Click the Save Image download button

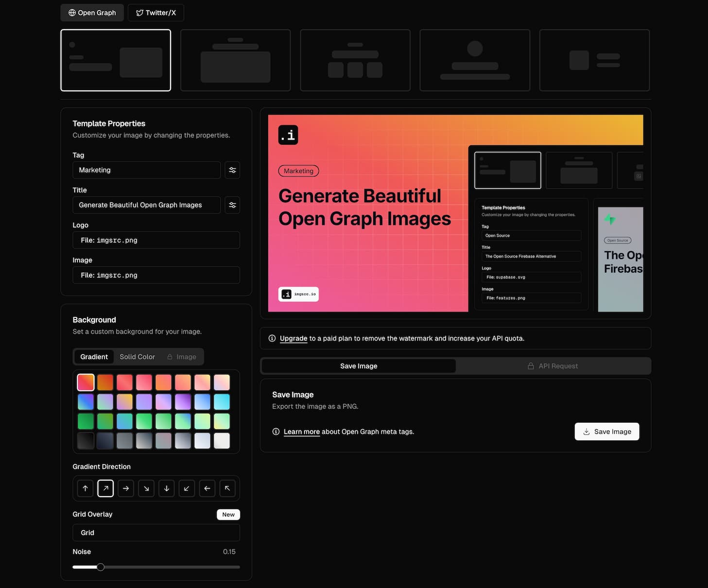[607, 432]
